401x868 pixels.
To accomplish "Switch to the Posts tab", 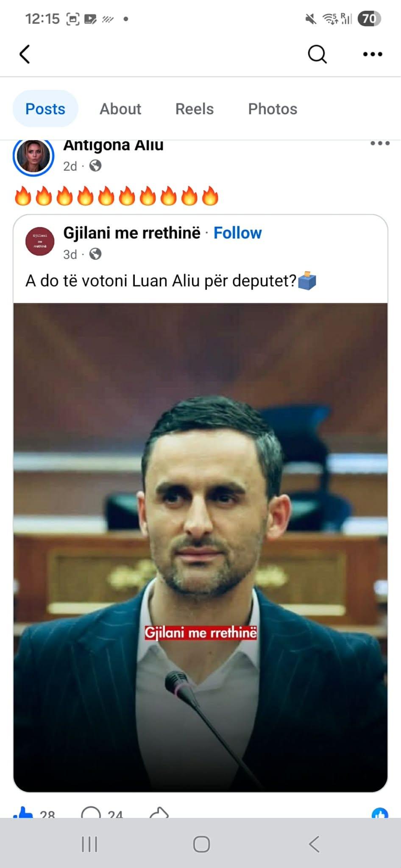I will tap(45, 109).
